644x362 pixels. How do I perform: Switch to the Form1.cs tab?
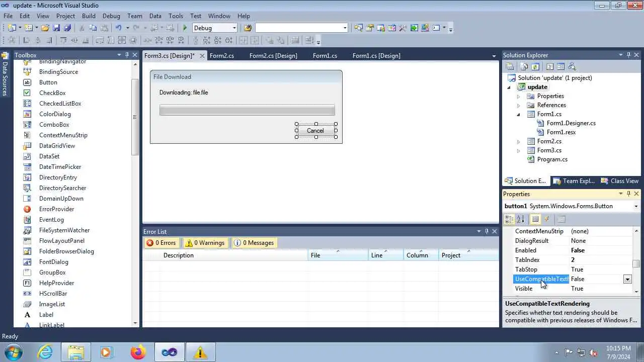click(325, 56)
